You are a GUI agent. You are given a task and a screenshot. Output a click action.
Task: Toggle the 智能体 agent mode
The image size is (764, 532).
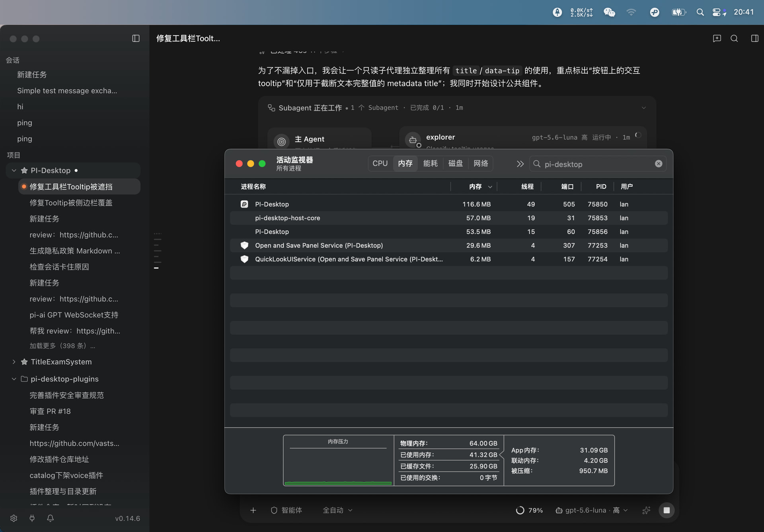pyautogui.click(x=286, y=510)
